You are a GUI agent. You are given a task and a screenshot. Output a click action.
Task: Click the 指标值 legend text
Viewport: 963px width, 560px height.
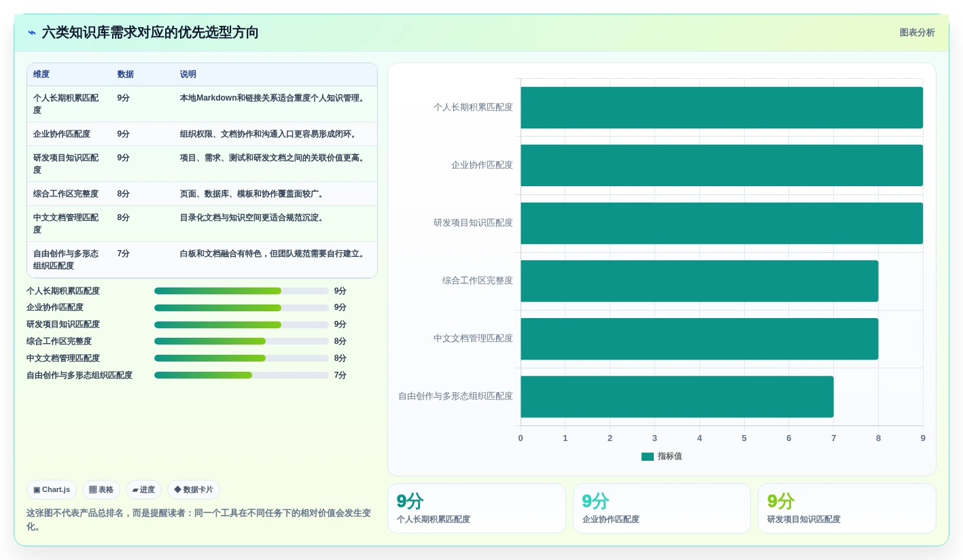(669, 457)
